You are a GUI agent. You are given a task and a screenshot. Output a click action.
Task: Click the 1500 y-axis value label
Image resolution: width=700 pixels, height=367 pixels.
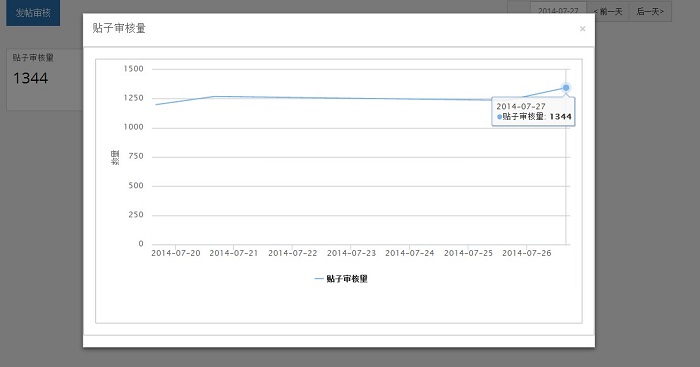133,69
